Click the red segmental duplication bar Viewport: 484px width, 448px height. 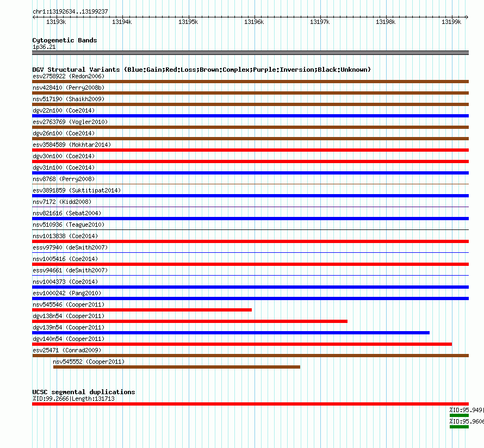[x=250, y=404]
